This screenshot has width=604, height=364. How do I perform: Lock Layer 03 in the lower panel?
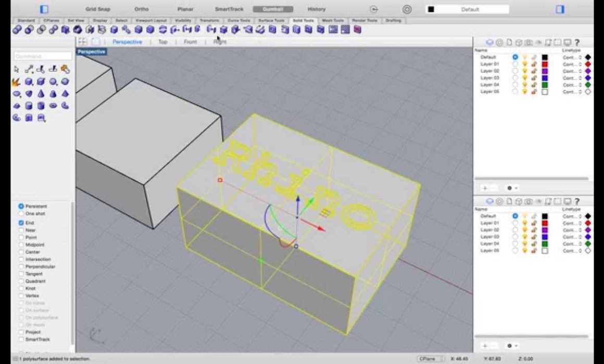534,237
